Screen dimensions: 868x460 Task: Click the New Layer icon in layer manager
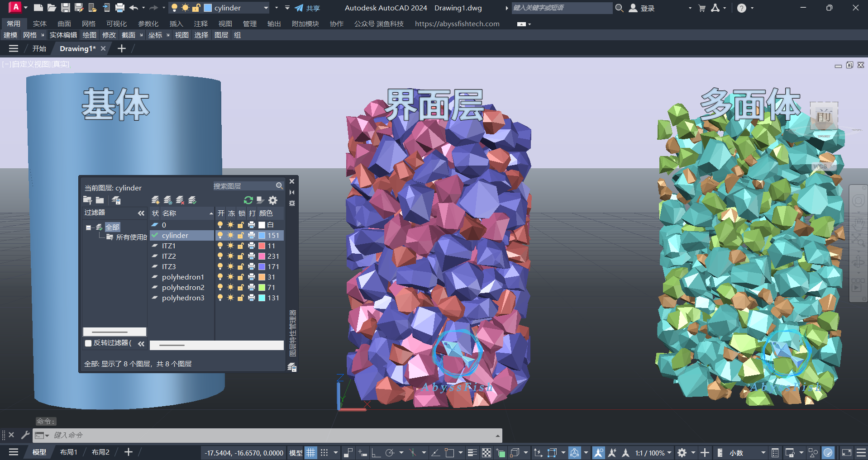point(155,200)
